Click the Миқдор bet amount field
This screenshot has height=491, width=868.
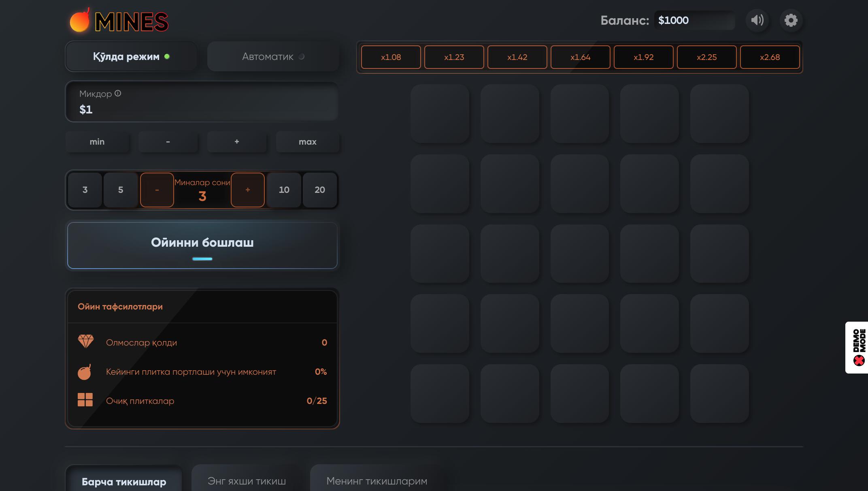tap(202, 102)
